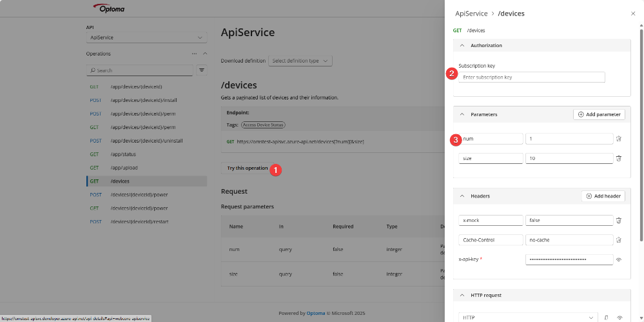Delete the size parameter with trash icon
This screenshot has height=322, width=644.
(618, 158)
